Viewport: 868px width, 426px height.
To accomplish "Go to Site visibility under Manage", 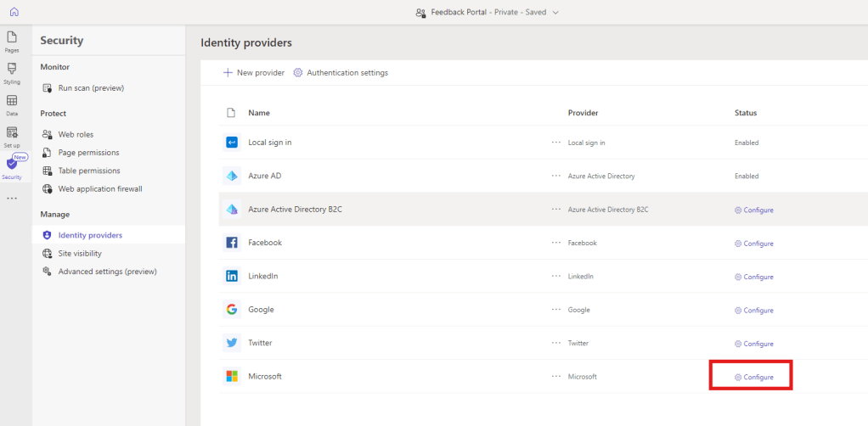I will click(80, 253).
